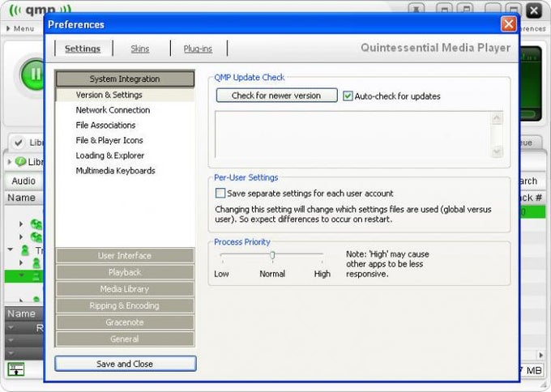Click the Audio tab in main window
Viewport: 551px width, 392px height.
coord(23,181)
